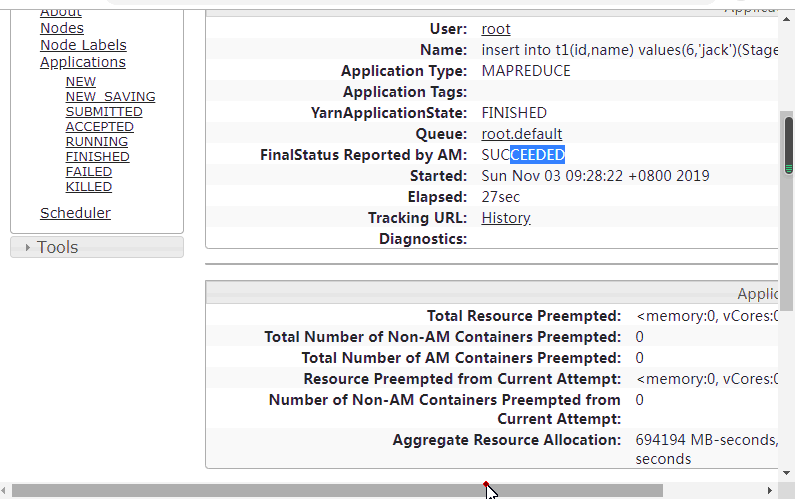This screenshot has height=499, width=795.
Task: Open the Scheduler page
Action: [x=75, y=213]
